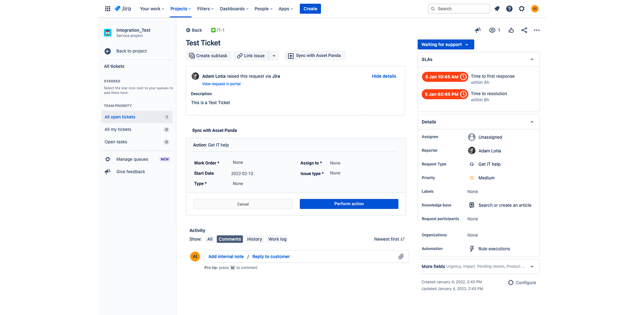Viewport: 644px width, 315px height.
Task: Show All activity tab
Action: (210, 239)
